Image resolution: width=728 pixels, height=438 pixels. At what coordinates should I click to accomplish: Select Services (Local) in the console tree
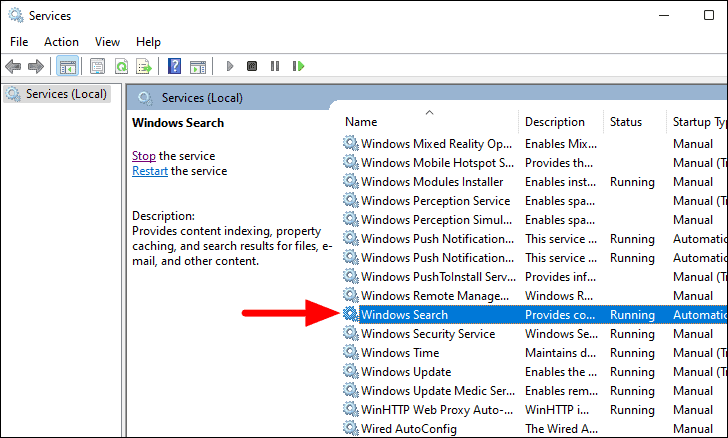(x=58, y=94)
